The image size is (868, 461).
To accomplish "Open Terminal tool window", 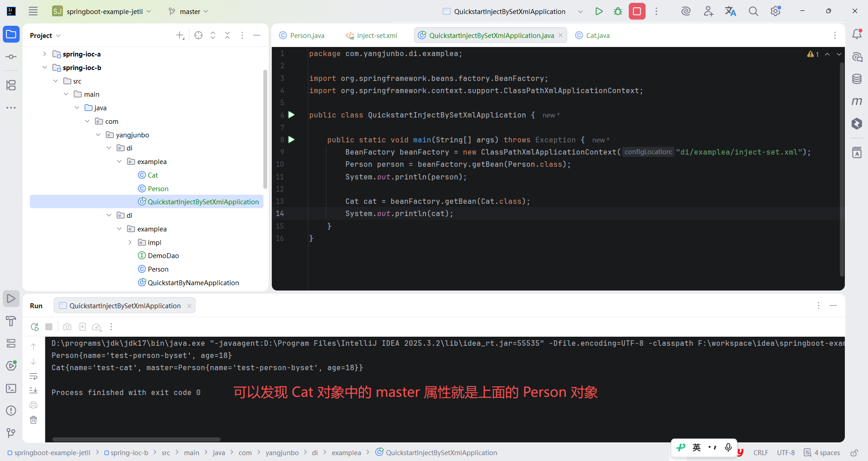I will pyautogui.click(x=11, y=388).
